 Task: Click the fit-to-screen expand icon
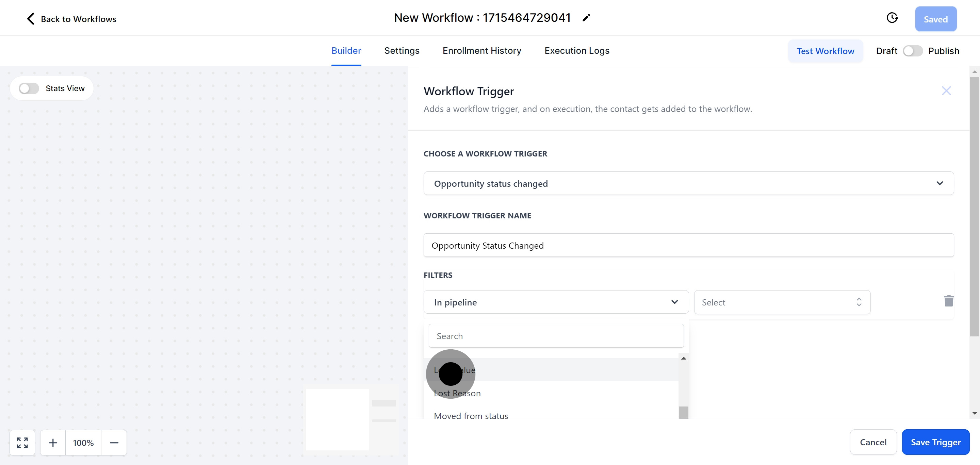click(22, 443)
